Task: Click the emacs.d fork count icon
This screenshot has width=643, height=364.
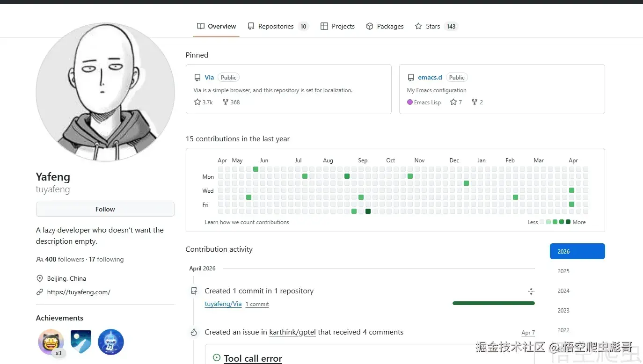Action: 474,102
